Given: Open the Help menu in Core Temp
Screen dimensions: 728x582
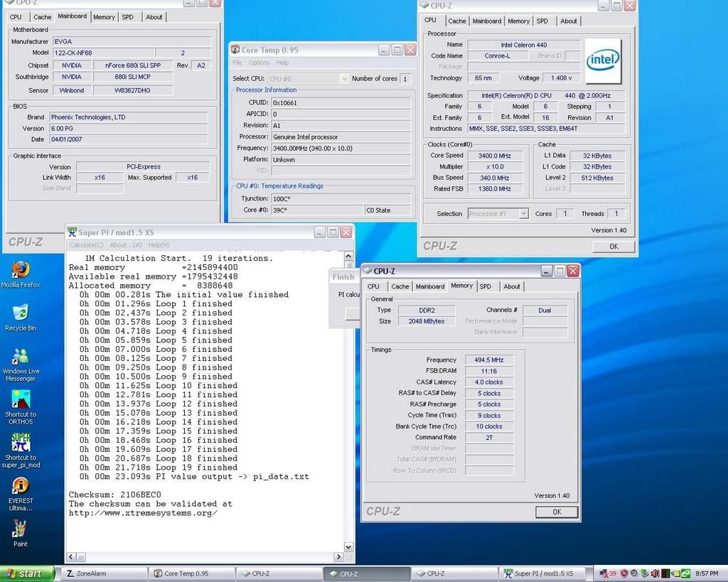Looking at the screenshot, I should click(282, 63).
